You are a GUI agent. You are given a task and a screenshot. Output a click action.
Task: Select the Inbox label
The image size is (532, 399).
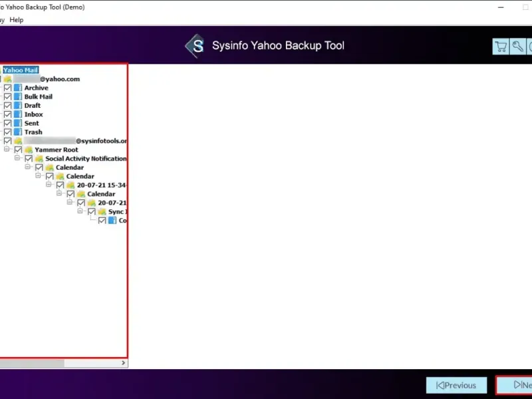click(x=34, y=114)
